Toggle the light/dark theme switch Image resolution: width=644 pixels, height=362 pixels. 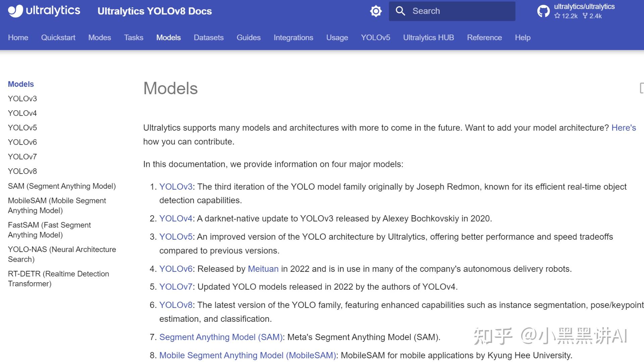(x=376, y=11)
